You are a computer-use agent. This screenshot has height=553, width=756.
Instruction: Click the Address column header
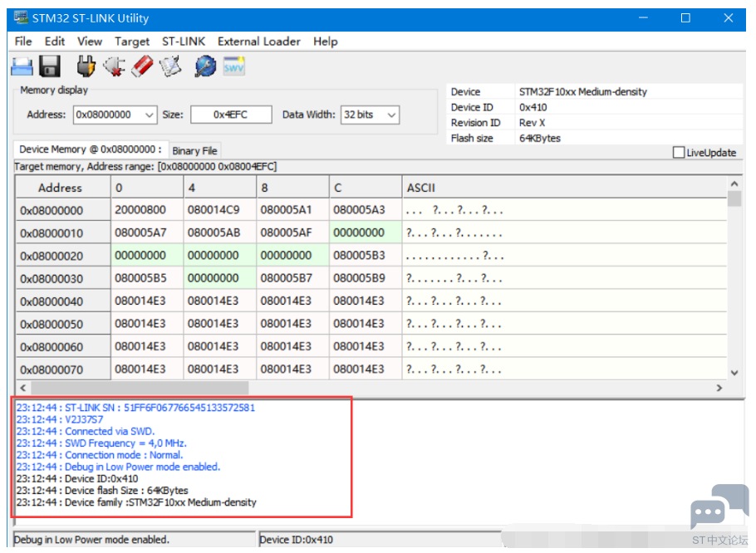pos(63,188)
